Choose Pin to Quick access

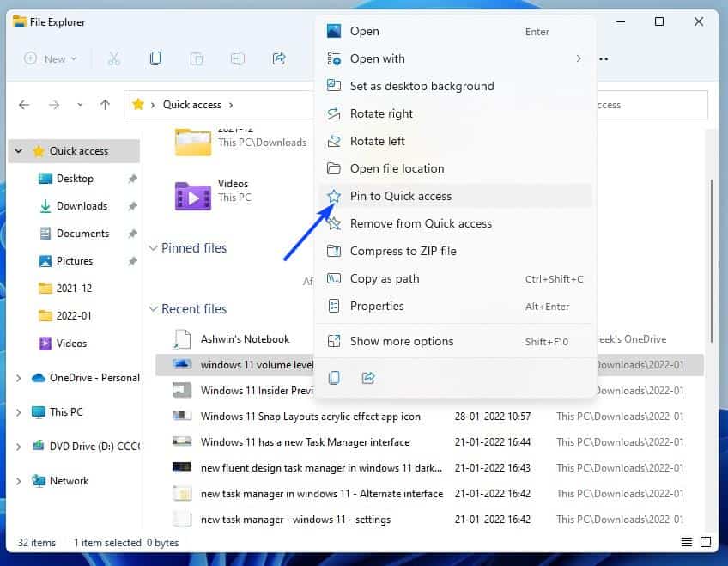pos(455,196)
